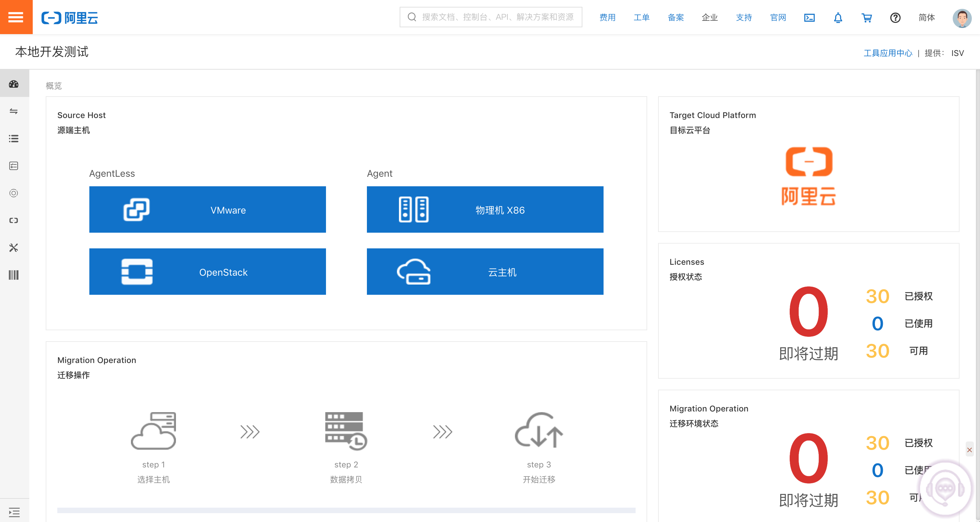This screenshot has height=522, width=980.
Task: Click step 2 数据拷贝 disk icon
Action: (346, 431)
